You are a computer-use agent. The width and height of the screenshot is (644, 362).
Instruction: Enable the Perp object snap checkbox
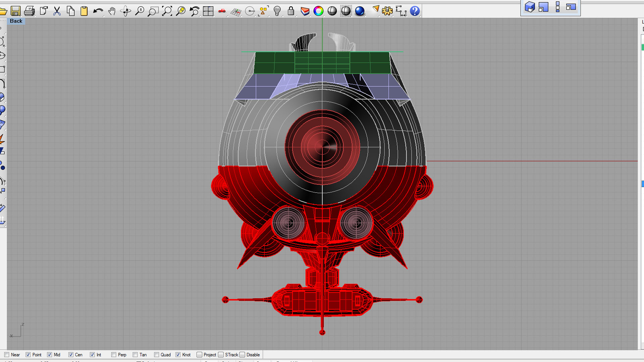(114, 355)
